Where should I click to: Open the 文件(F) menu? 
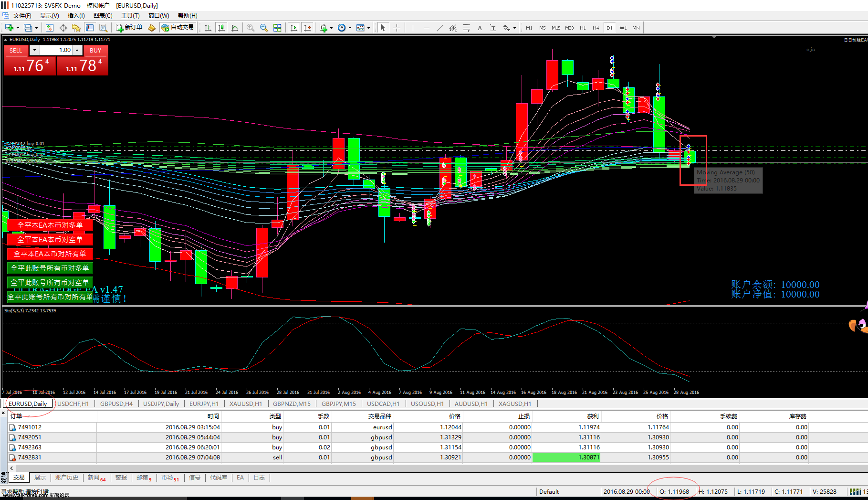[22, 16]
